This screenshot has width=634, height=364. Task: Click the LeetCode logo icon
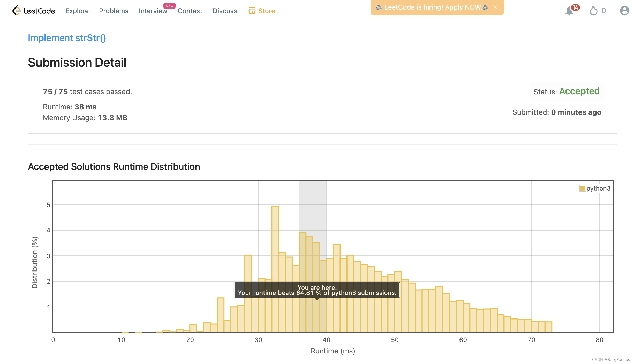[x=17, y=11]
